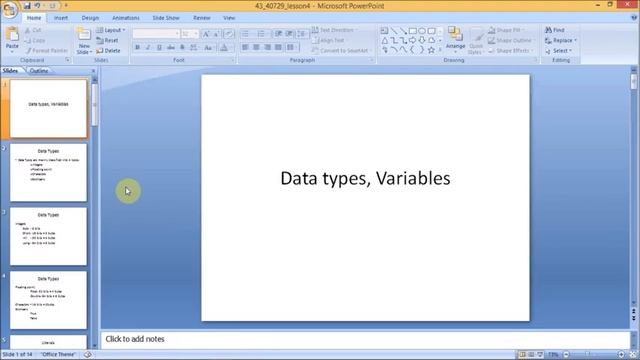Open Character Spacing options
The height and width of the screenshot is (360, 640).
point(193,48)
